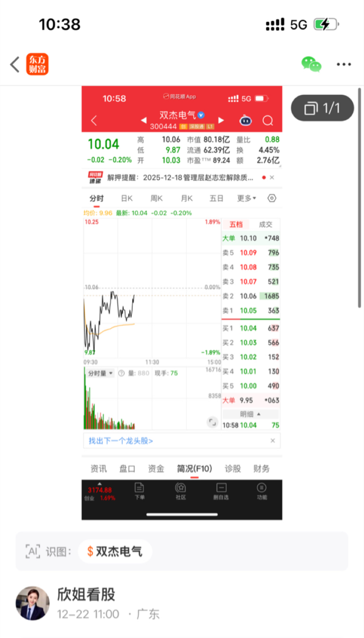Switch to next stock with right triangle
364x638 pixels.
221,120
